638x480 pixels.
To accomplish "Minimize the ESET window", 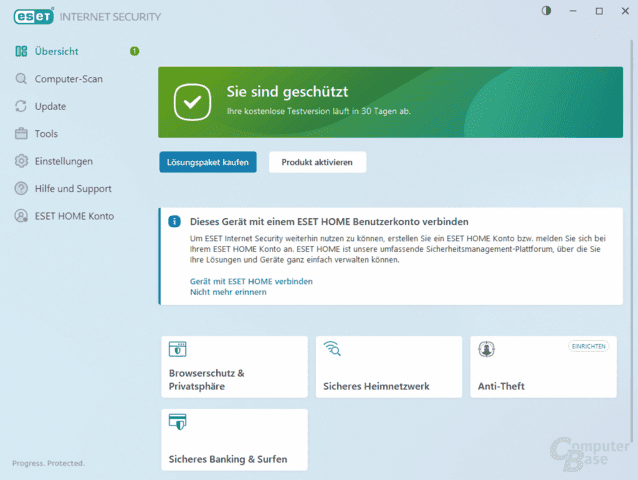I will 573,11.
